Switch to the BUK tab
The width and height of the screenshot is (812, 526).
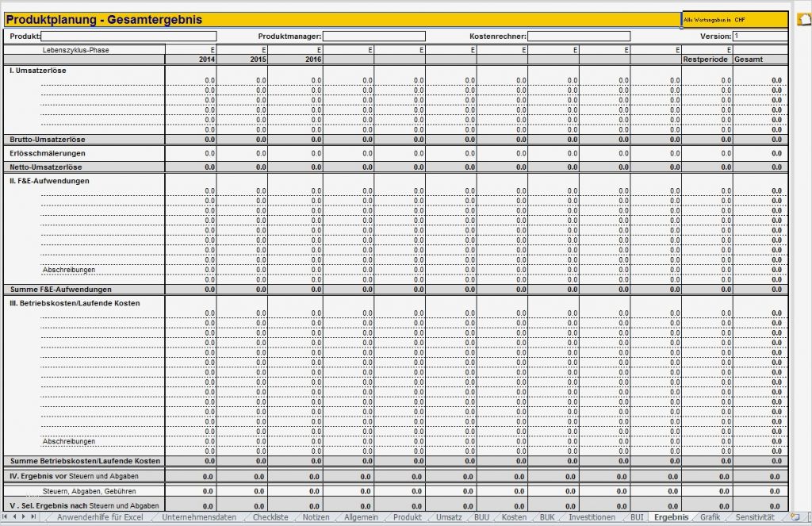547,517
